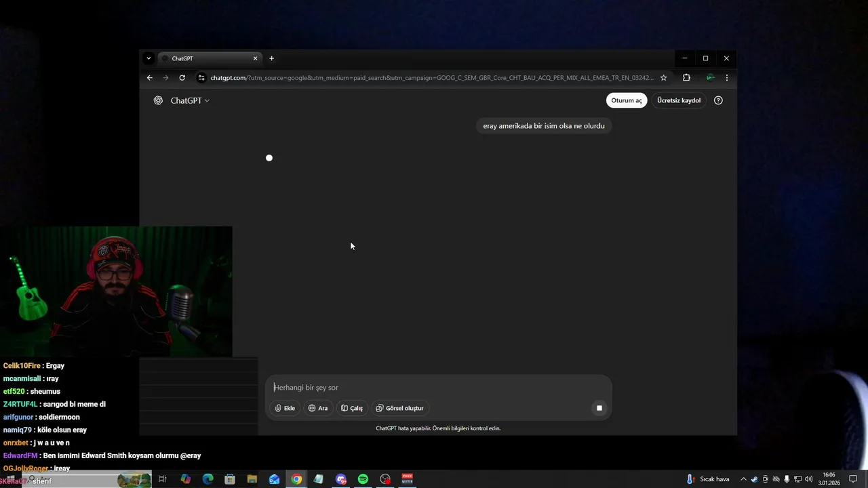Click the chatgpt.com URL address bar
This screenshot has height=488, width=868.
(431, 78)
